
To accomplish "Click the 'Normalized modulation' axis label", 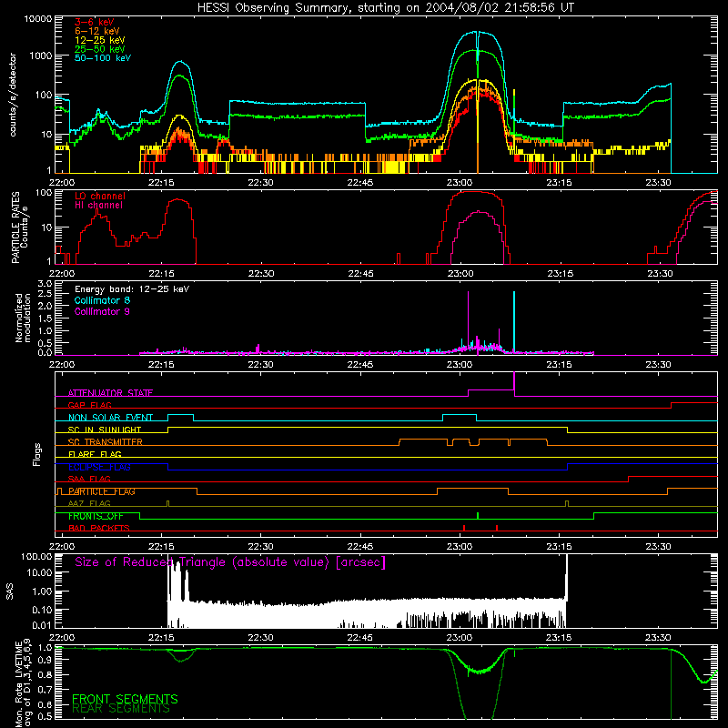I will pos(23,318).
